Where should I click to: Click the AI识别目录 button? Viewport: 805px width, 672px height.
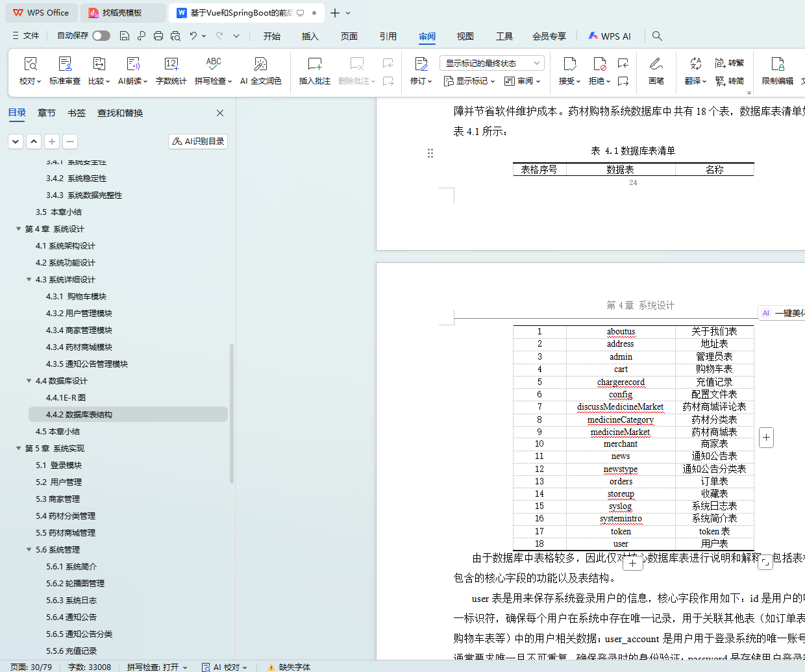(198, 142)
